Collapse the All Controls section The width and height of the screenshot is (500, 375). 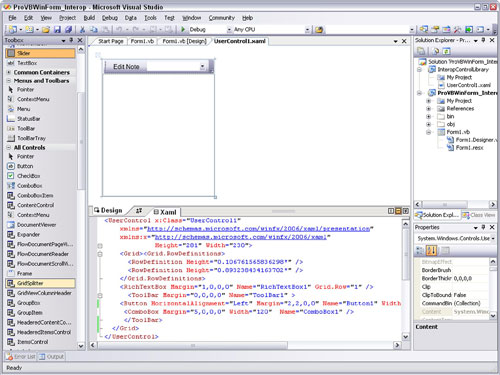coord(9,147)
